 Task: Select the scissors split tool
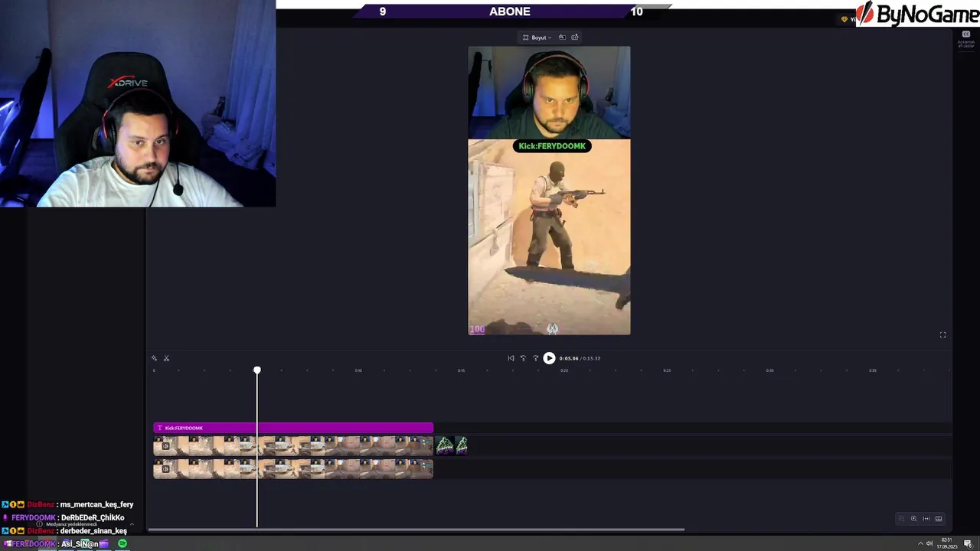point(166,358)
